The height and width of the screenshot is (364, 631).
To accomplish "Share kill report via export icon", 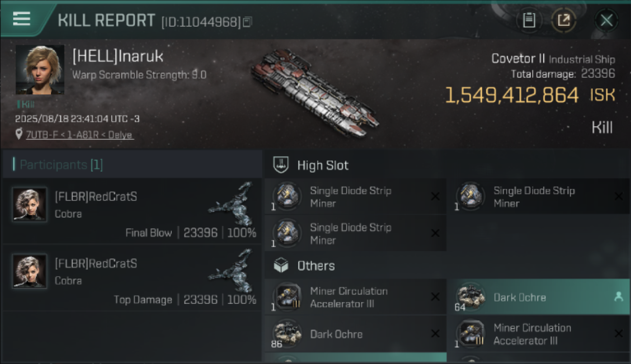I will click(564, 20).
